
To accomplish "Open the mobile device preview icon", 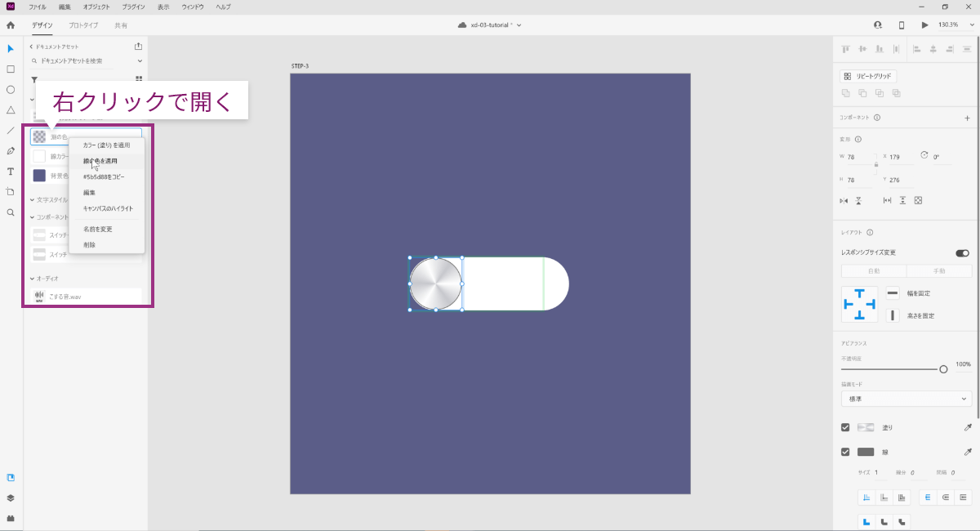I will coord(902,25).
